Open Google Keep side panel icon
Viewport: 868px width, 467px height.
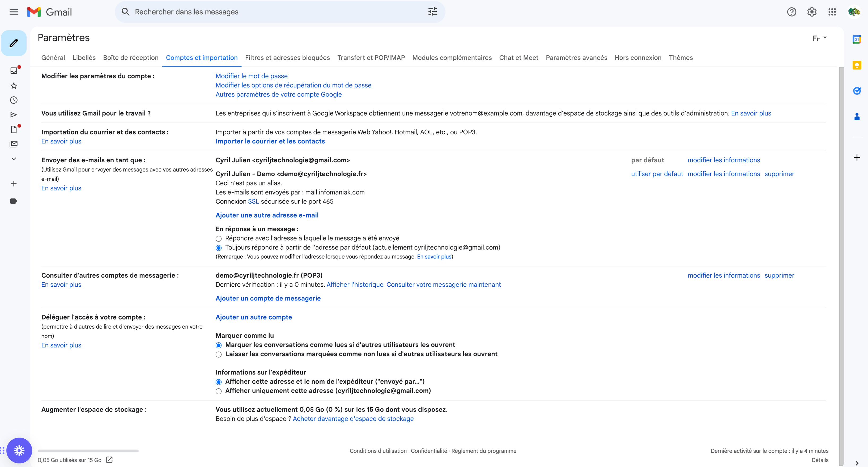(x=857, y=65)
